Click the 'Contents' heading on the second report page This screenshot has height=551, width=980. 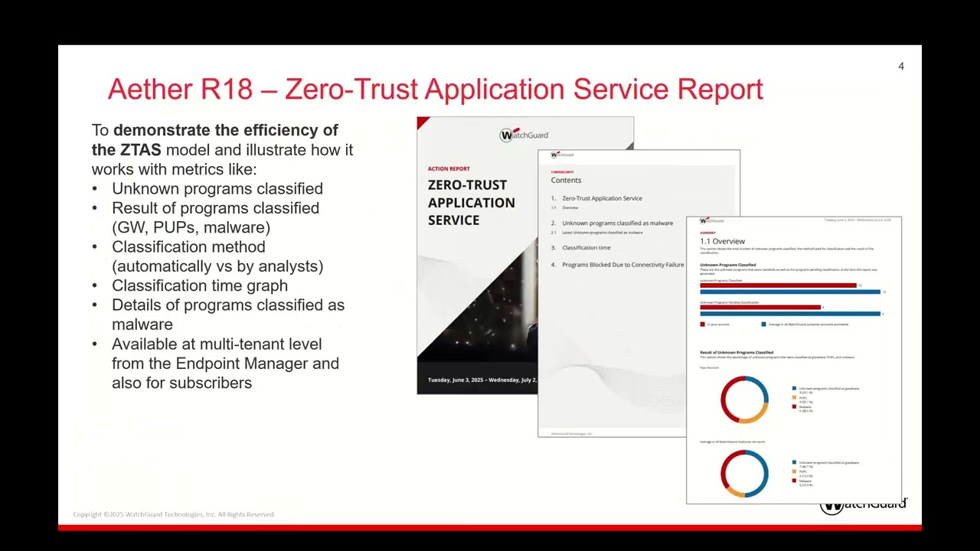pyautogui.click(x=566, y=181)
